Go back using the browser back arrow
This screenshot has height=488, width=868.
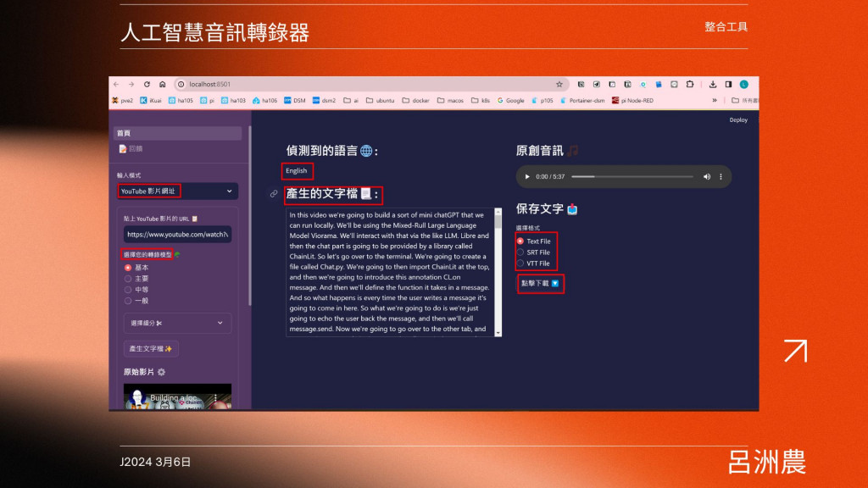pyautogui.click(x=115, y=84)
